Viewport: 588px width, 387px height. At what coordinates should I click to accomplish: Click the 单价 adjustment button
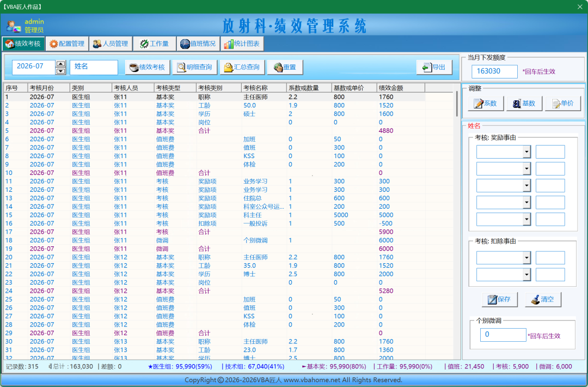click(x=563, y=104)
